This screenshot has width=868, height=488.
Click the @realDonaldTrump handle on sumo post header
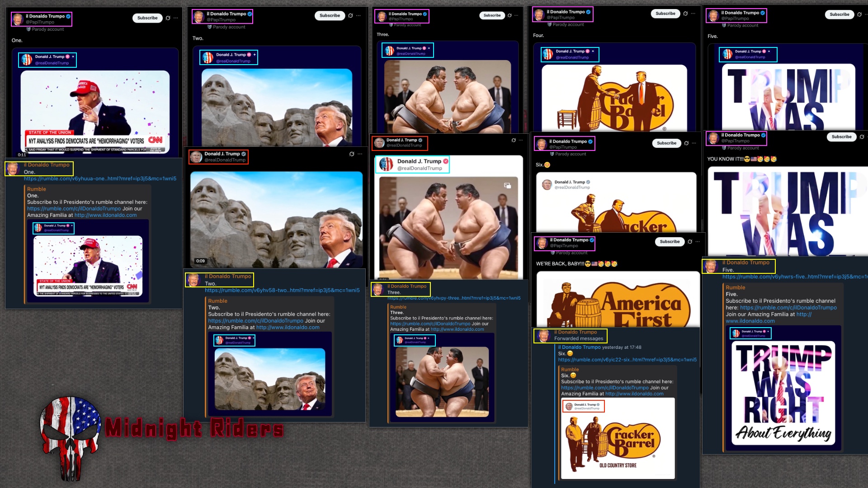404,145
